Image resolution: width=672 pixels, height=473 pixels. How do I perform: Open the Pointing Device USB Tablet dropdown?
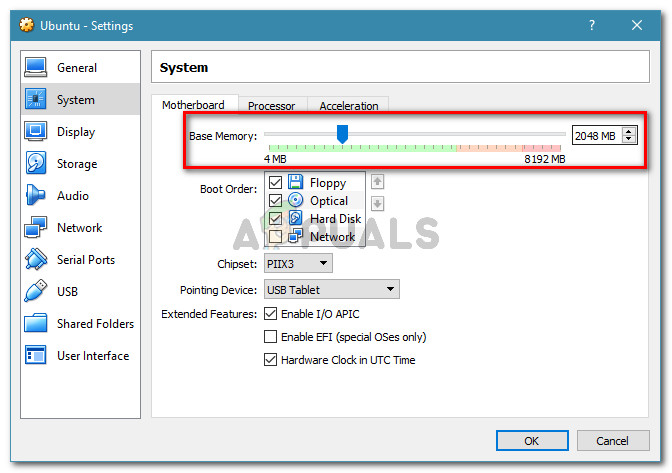[332, 290]
